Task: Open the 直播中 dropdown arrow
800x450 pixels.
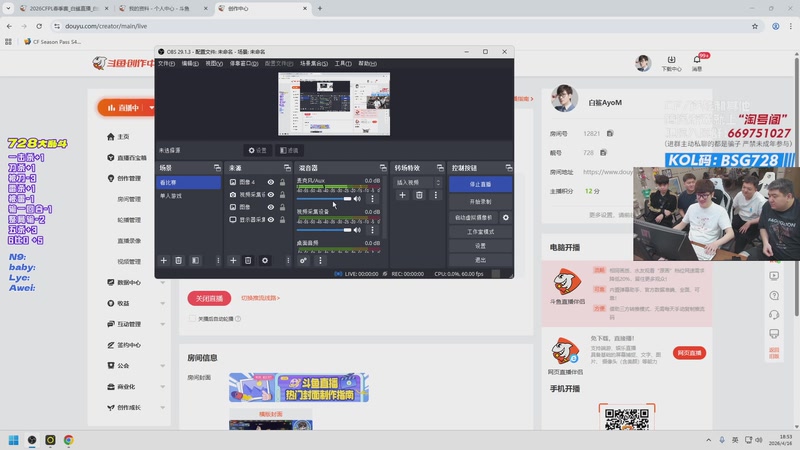Action: point(152,108)
